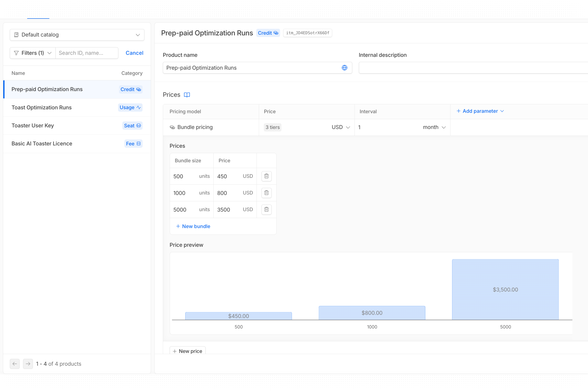
Task: Go to next products page arrow
Action: click(x=28, y=364)
